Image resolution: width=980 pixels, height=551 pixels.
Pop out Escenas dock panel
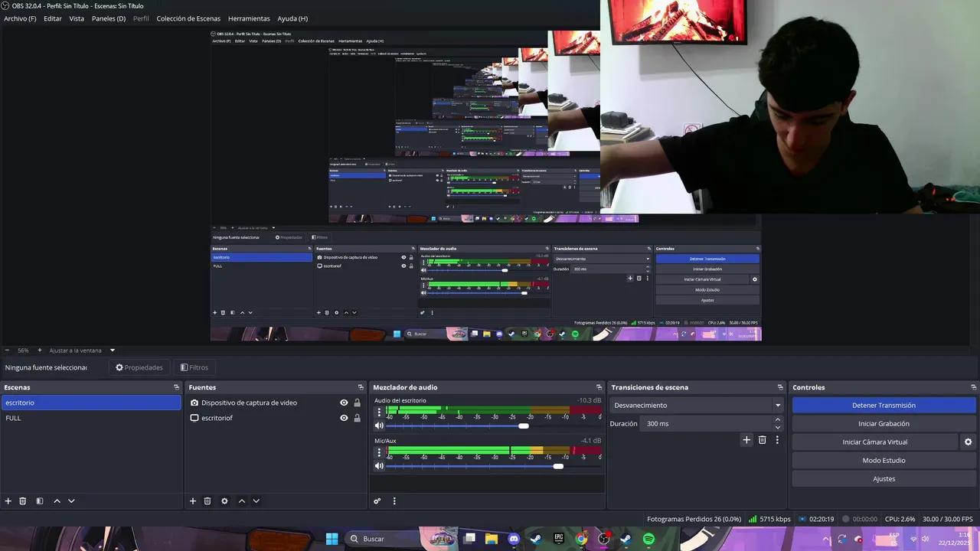(x=176, y=387)
